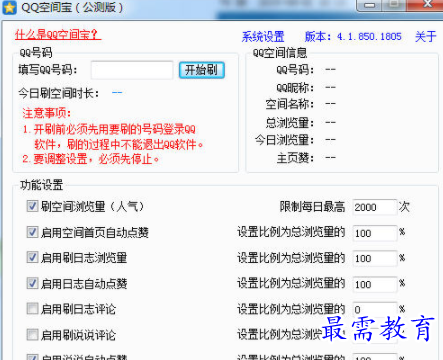The width and height of the screenshot is (443, 360).
Task: Enable 启用刷说说评论 checkbox
Action: (32, 334)
